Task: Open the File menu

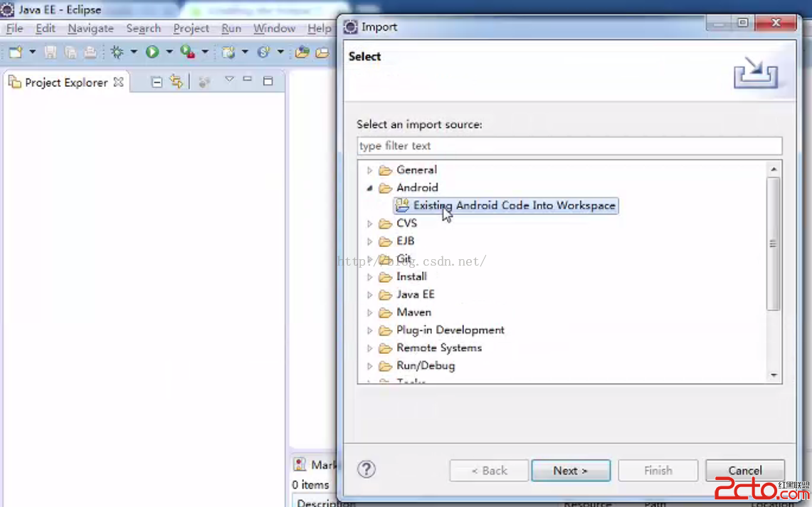Action: pos(14,28)
